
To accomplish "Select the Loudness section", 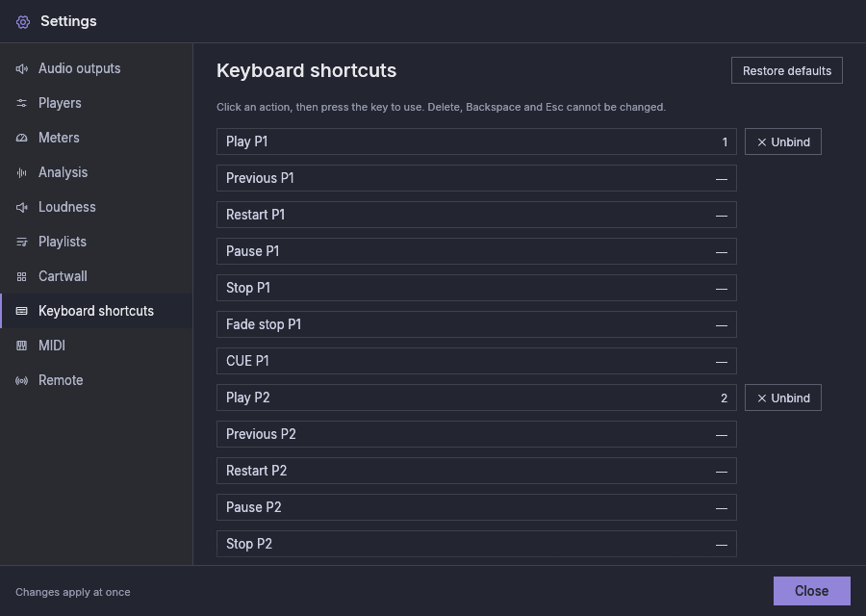I will pos(96,207).
